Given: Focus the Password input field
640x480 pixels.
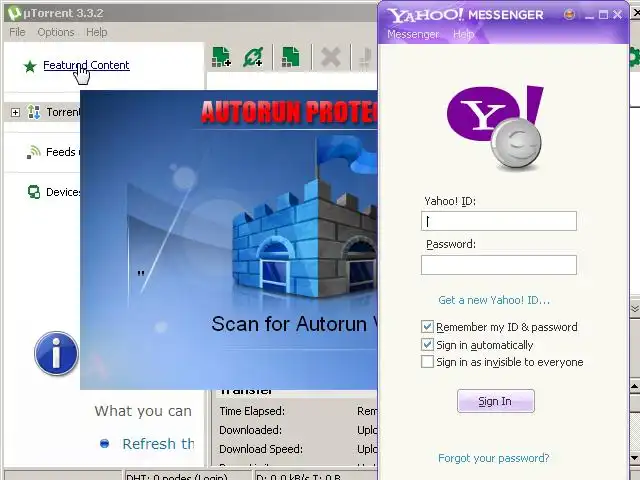Looking at the screenshot, I should click(499, 265).
